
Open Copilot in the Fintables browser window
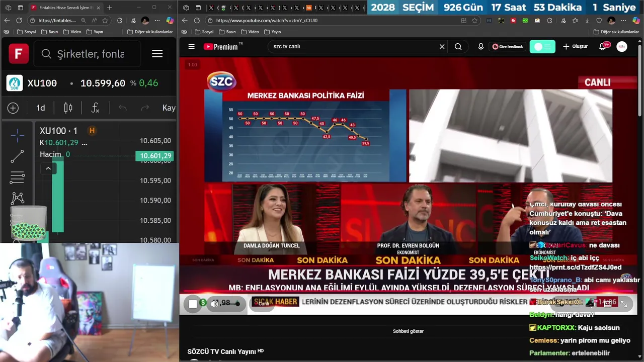point(170,20)
